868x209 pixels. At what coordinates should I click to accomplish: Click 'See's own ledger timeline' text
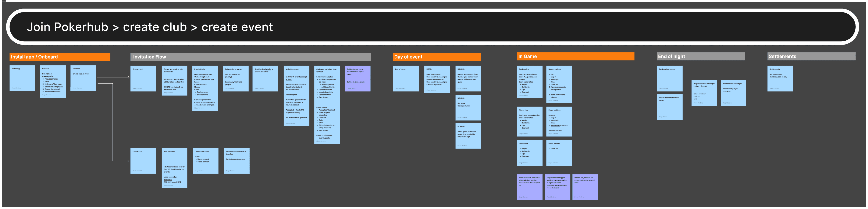[x=529, y=115]
